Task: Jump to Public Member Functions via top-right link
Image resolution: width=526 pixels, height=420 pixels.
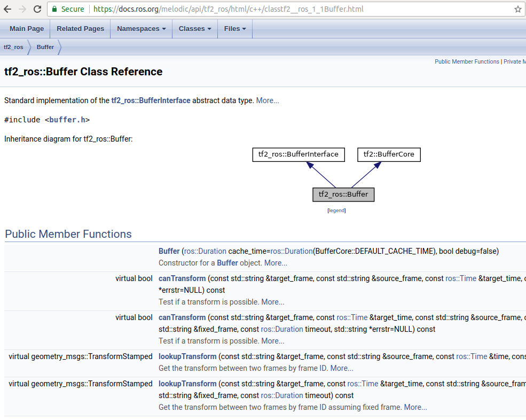Action: coord(467,61)
